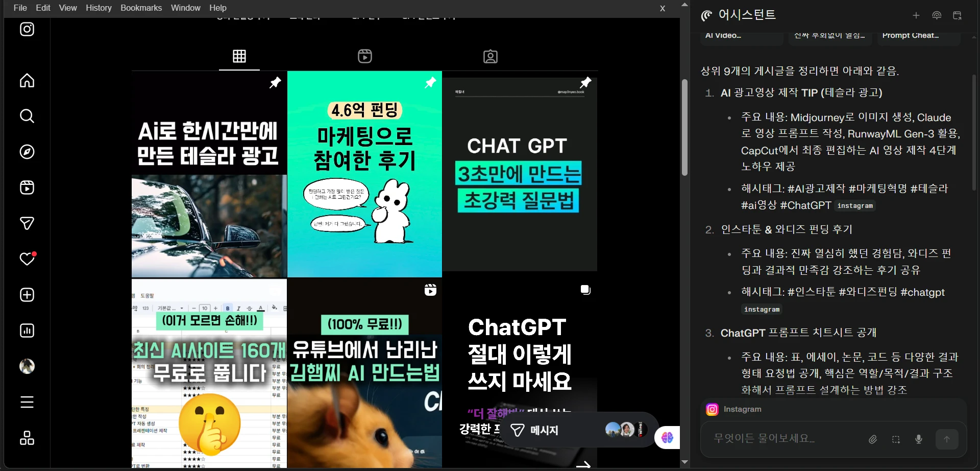Click the Create new post plus icon

tap(27, 295)
